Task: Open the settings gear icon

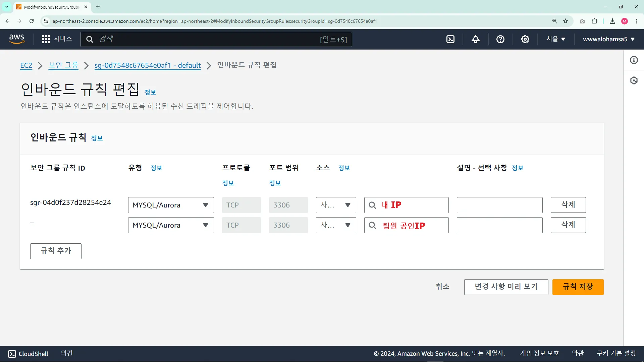Action: (525, 39)
